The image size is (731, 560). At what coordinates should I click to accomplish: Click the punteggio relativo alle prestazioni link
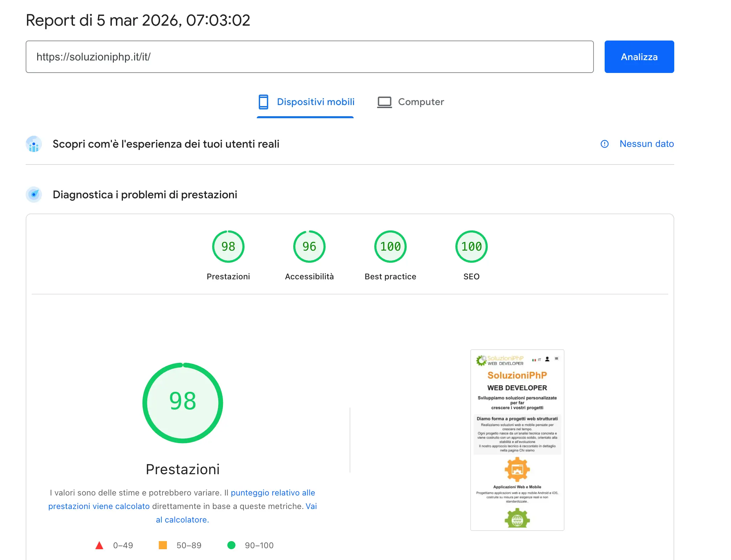[273, 492]
